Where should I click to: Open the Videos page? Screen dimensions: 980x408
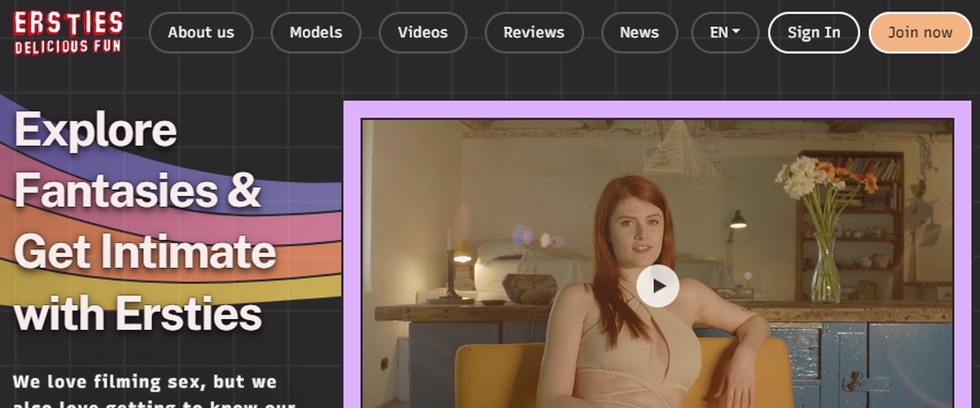click(x=422, y=33)
